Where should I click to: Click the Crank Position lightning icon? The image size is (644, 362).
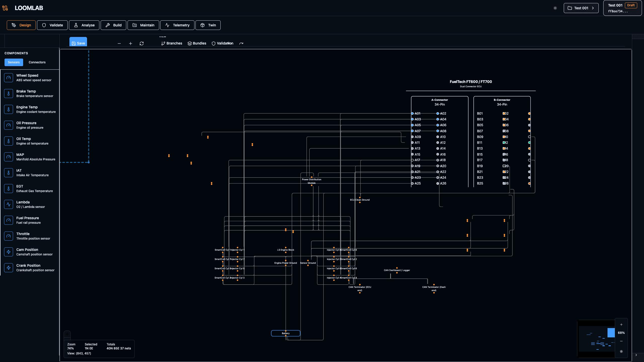tap(9, 267)
